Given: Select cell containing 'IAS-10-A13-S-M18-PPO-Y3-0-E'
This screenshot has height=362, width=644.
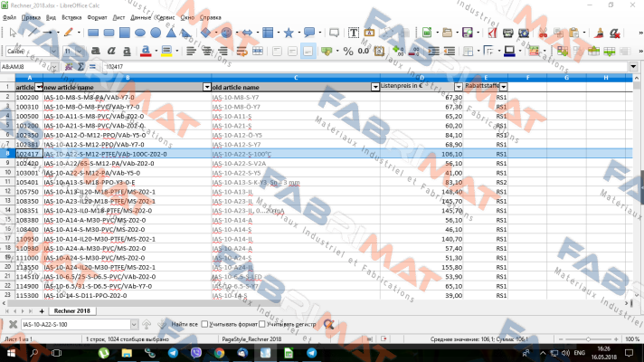Looking at the screenshot, I should point(127,183).
